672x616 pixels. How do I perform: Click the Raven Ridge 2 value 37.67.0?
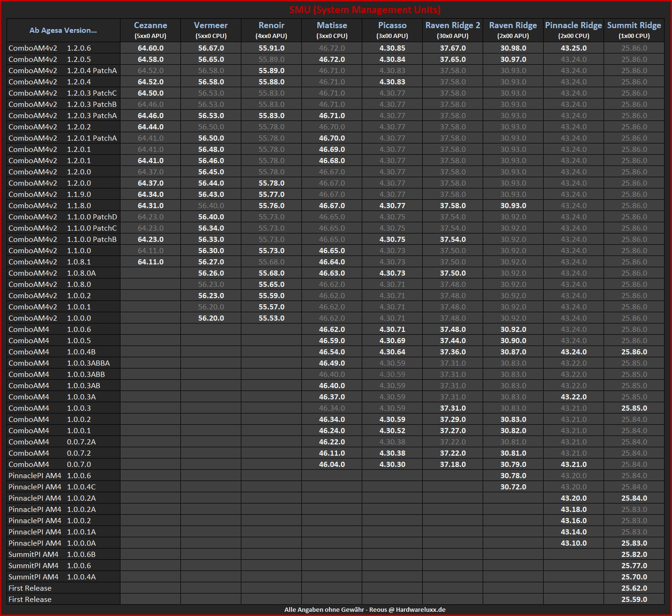[453, 48]
